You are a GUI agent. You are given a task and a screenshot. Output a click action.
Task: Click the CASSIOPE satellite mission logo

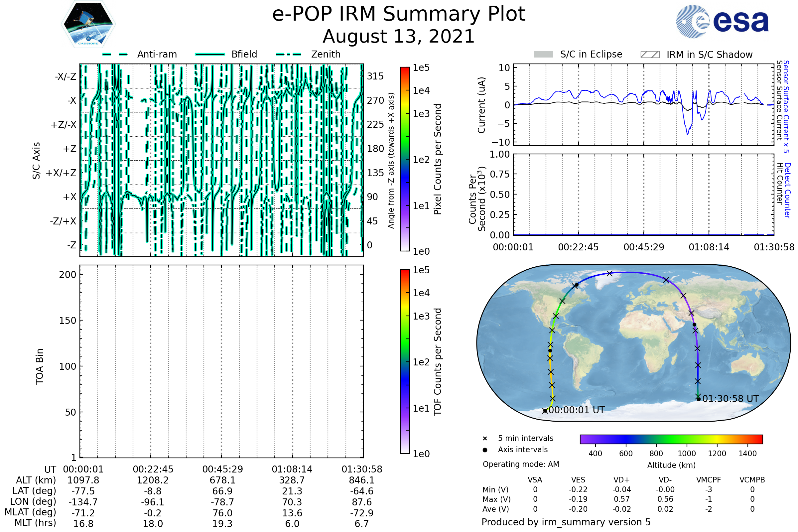coord(88,24)
